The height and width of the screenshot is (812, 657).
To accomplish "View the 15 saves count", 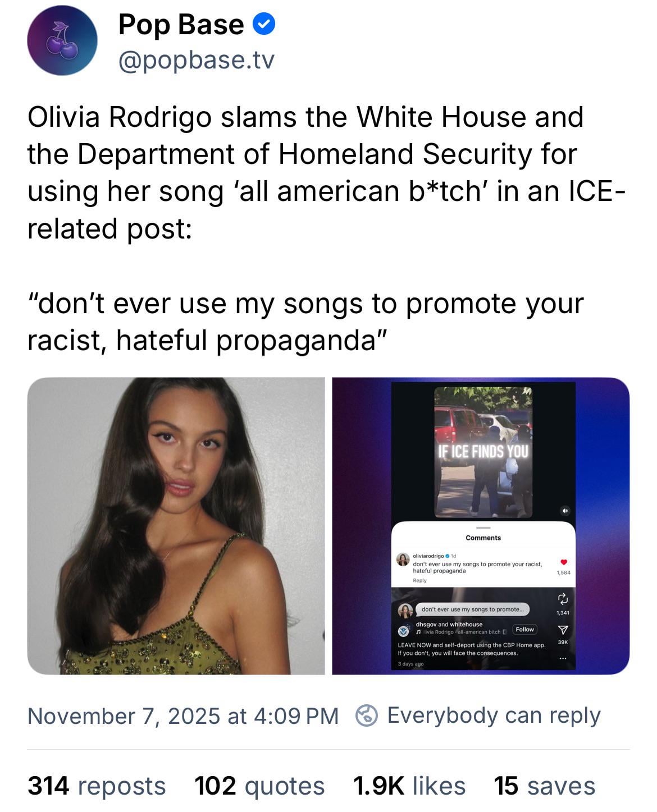I will click(x=545, y=786).
